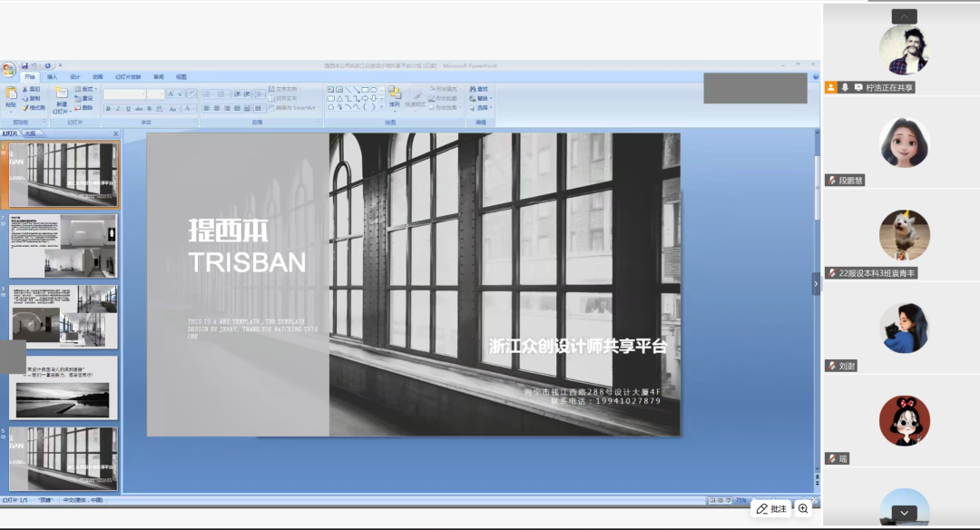Select the Cut (剪切) command
Image resolution: width=980 pixels, height=530 pixels.
[x=31, y=89]
